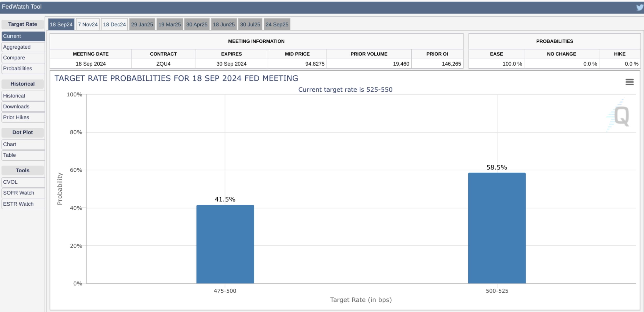Click the 58.5% bar label

[497, 167]
